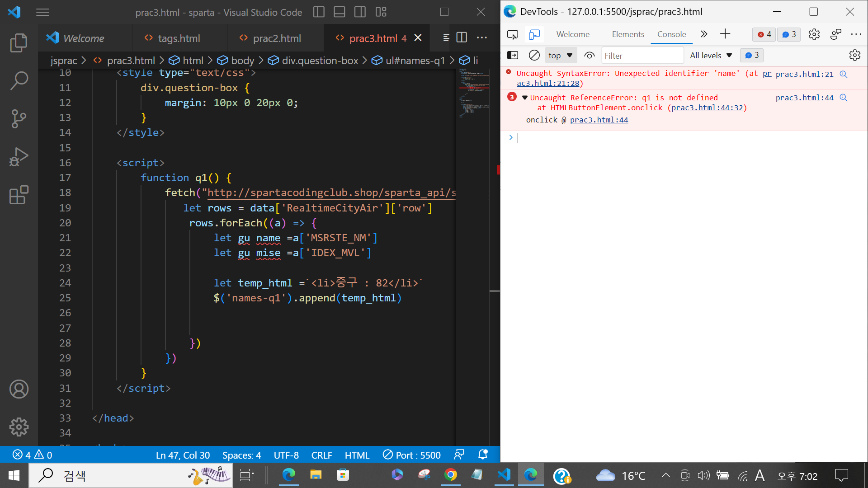The width and height of the screenshot is (868, 488).
Task: Click the DevTools feedback people icon
Action: [836, 34]
